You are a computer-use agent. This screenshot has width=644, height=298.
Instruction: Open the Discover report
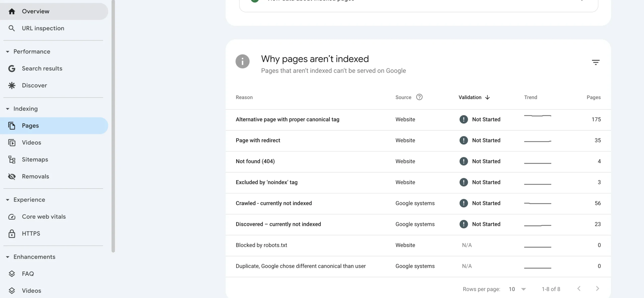coord(54,85)
